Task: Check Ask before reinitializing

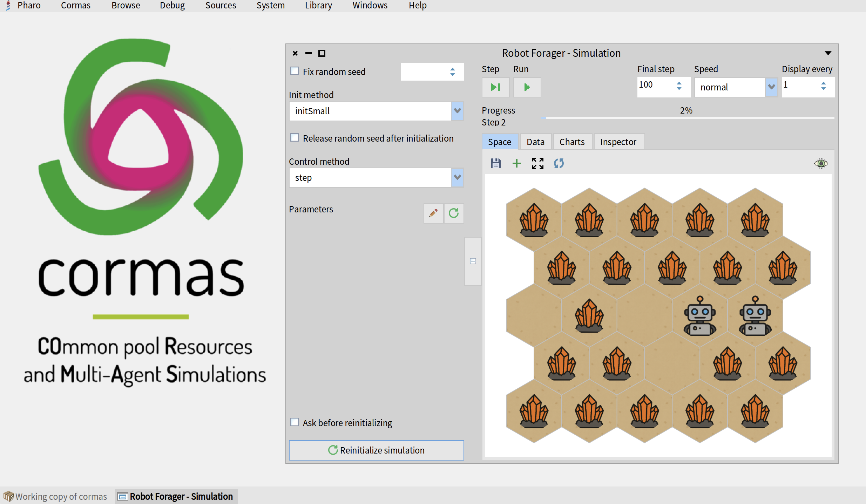Action: click(295, 422)
